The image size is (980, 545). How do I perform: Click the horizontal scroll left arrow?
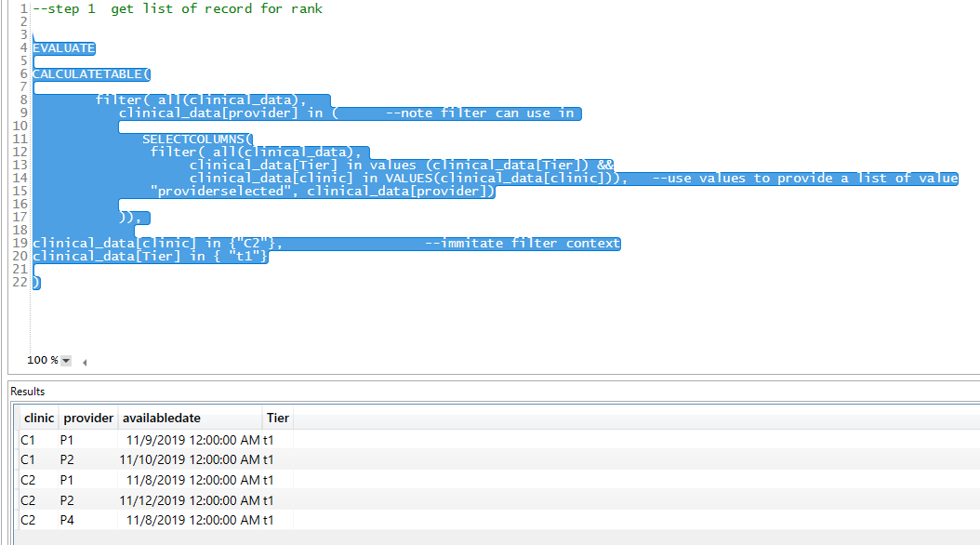tap(85, 362)
